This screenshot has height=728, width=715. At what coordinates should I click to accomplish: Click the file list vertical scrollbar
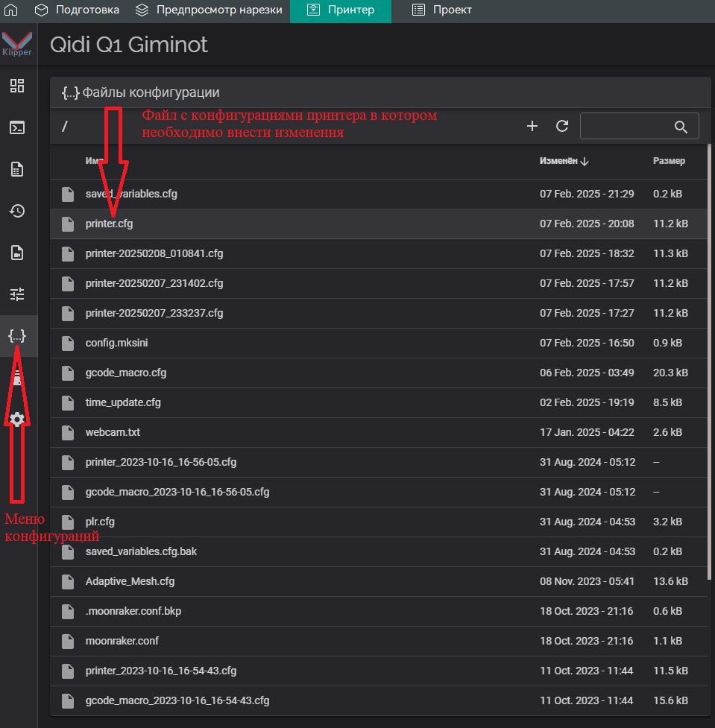pos(709,362)
